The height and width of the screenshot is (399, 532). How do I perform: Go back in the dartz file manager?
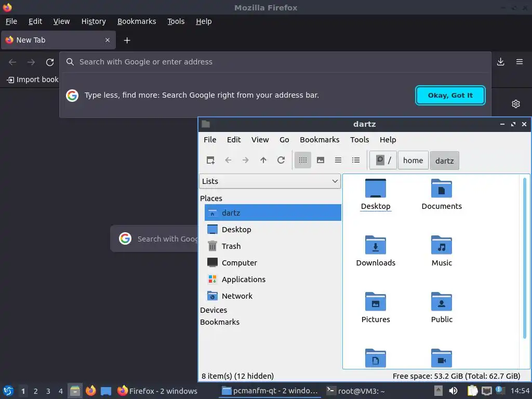coord(229,160)
